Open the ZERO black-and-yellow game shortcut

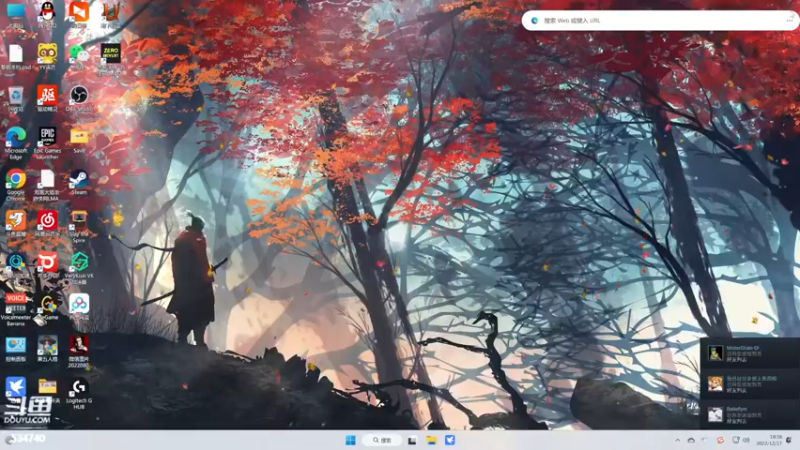coord(111,58)
